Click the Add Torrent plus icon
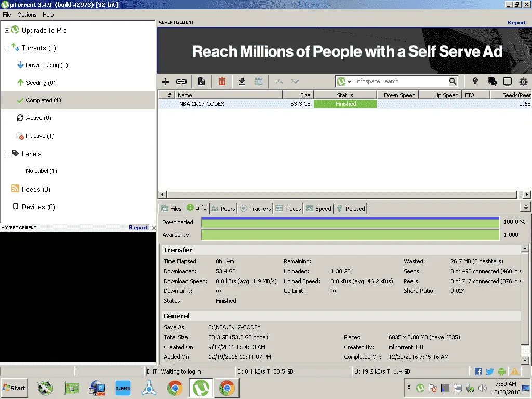 tap(165, 82)
